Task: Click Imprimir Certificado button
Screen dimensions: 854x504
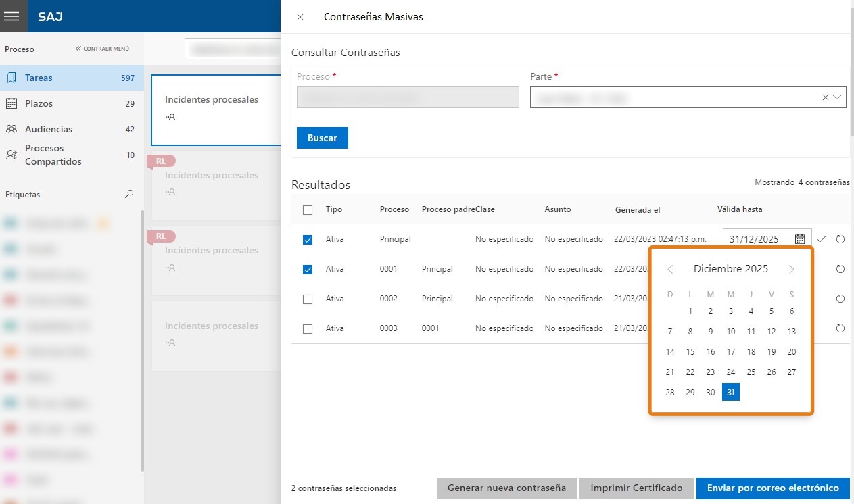Action: coord(636,488)
